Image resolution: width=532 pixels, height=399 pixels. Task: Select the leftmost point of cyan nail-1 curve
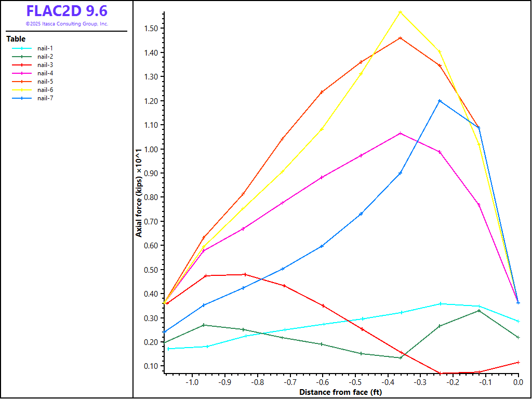(168, 349)
